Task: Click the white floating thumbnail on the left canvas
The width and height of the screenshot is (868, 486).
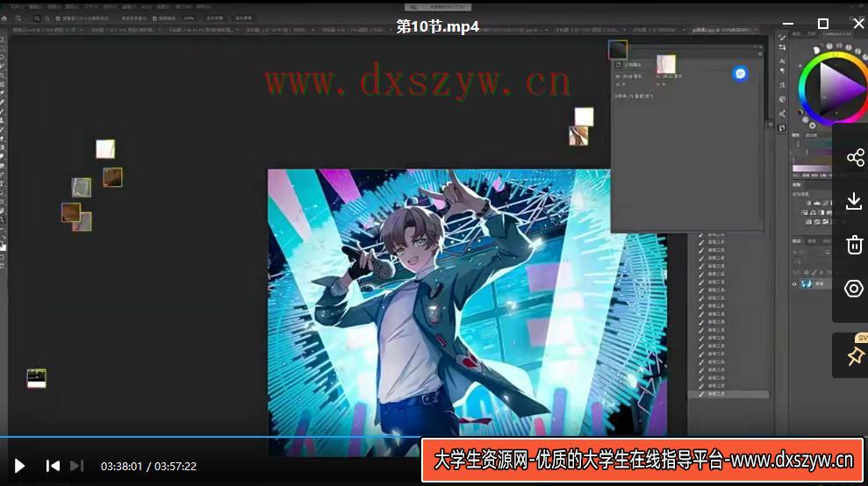Action: (105, 149)
